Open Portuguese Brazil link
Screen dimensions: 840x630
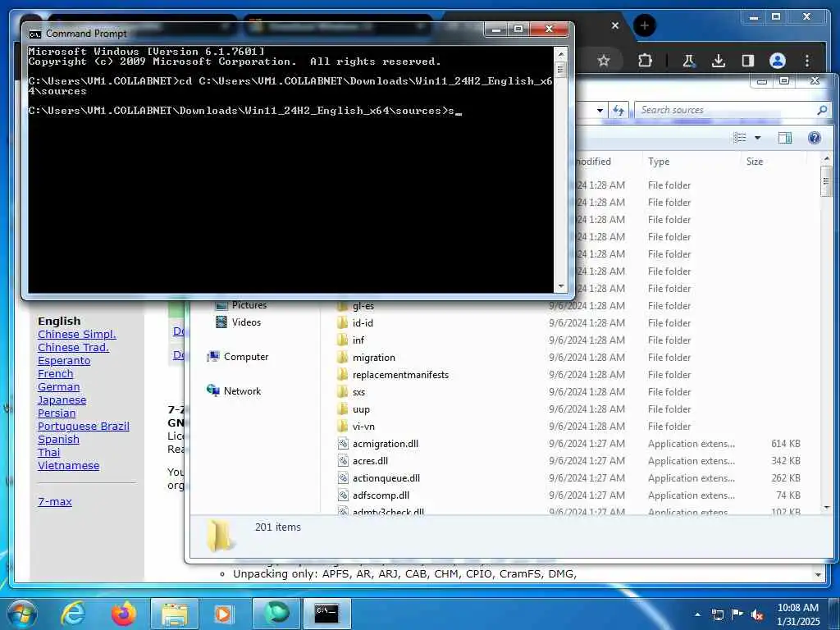click(83, 426)
